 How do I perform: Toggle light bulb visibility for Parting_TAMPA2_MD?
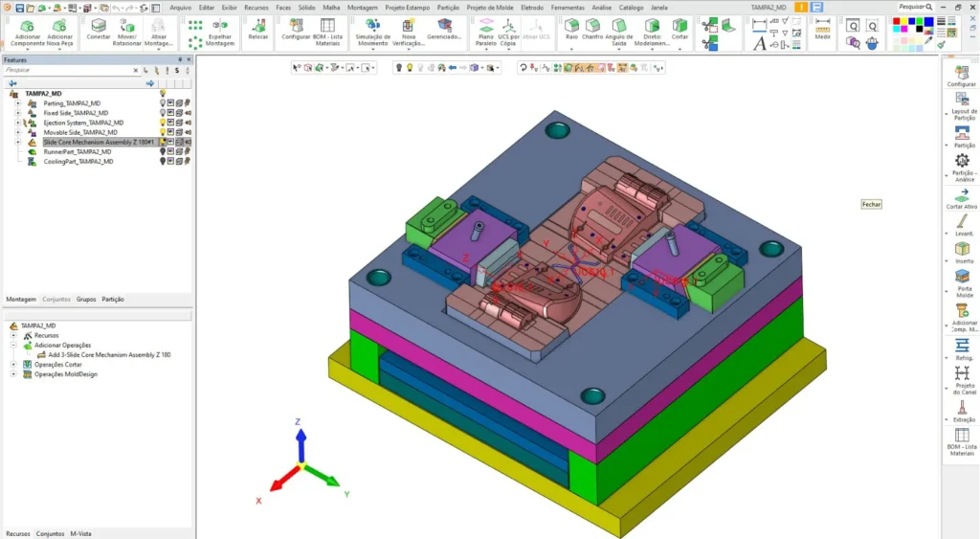click(163, 103)
